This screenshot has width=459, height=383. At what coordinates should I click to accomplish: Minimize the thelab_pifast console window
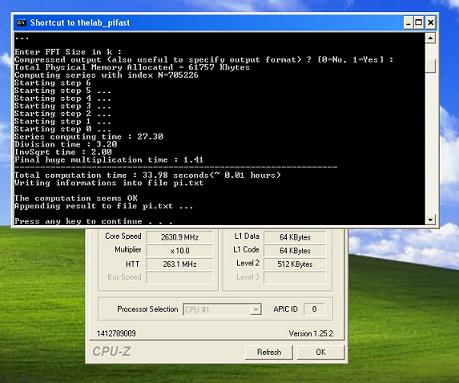(x=409, y=23)
